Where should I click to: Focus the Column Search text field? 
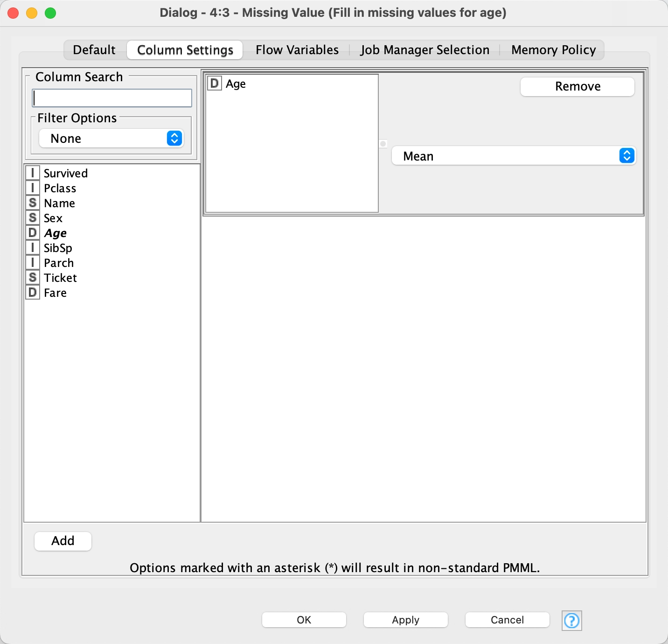(112, 98)
